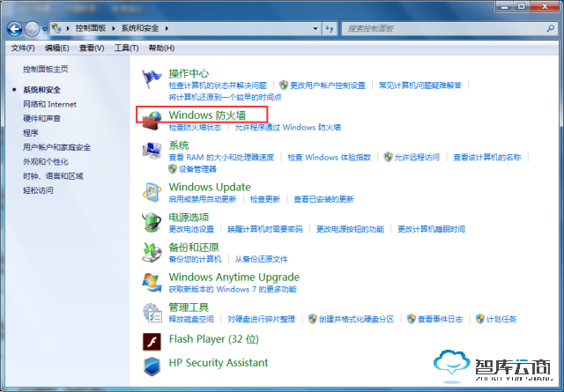
Task: Click the search magnifier icon
Action: (x=550, y=28)
